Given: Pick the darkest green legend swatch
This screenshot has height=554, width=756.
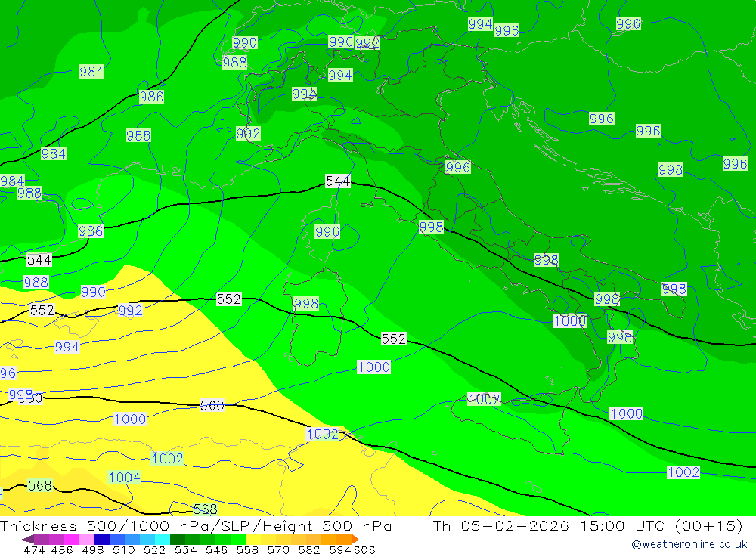Looking at the screenshot, I should [x=178, y=539].
